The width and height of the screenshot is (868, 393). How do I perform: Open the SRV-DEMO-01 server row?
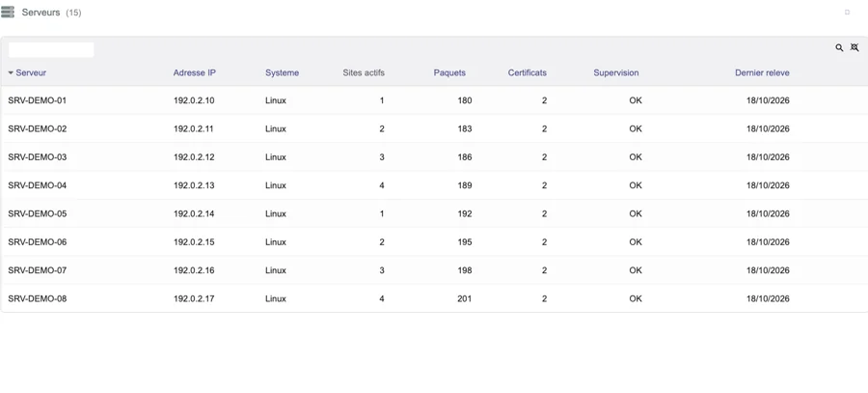[x=434, y=100]
